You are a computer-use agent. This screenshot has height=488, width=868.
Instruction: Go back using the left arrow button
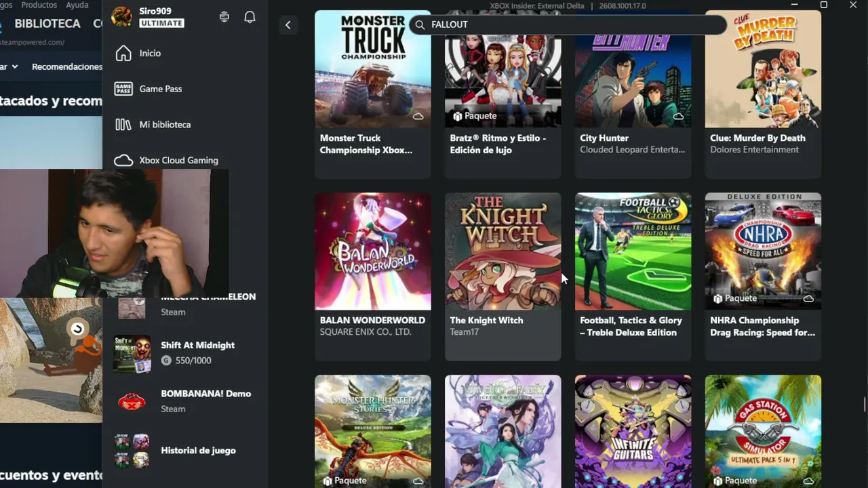(x=288, y=25)
